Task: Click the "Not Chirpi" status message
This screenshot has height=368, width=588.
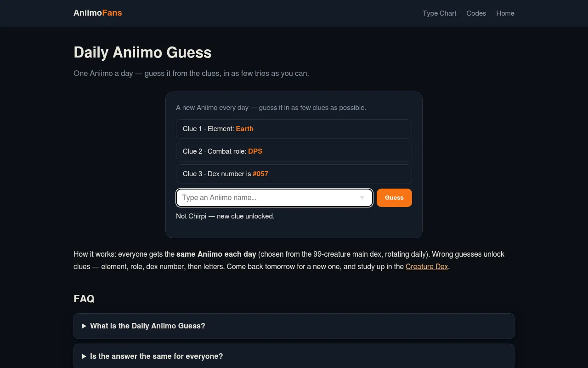Action: coord(225,216)
